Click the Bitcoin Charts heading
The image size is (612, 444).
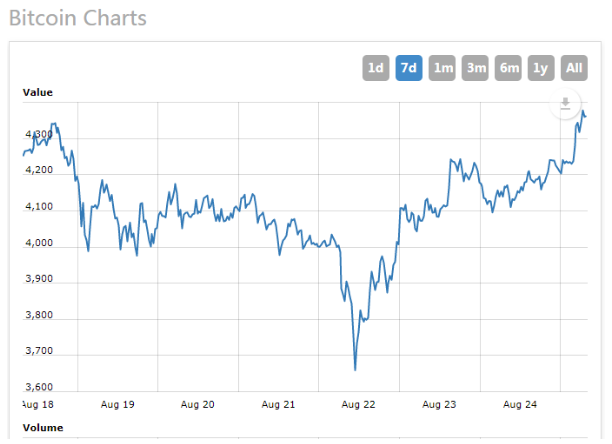tap(77, 17)
